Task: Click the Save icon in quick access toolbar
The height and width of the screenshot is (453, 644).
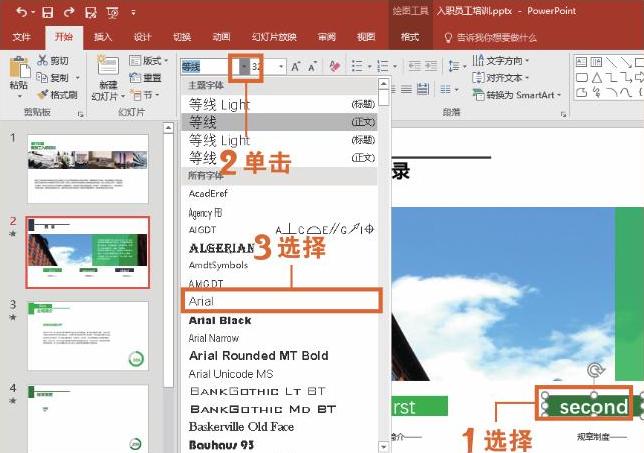Action: (x=48, y=12)
